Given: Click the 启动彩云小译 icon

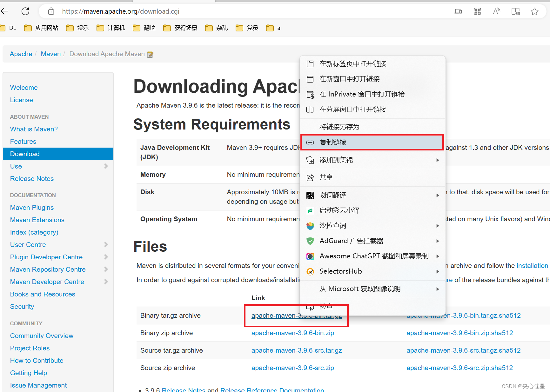Looking at the screenshot, I should [310, 210].
